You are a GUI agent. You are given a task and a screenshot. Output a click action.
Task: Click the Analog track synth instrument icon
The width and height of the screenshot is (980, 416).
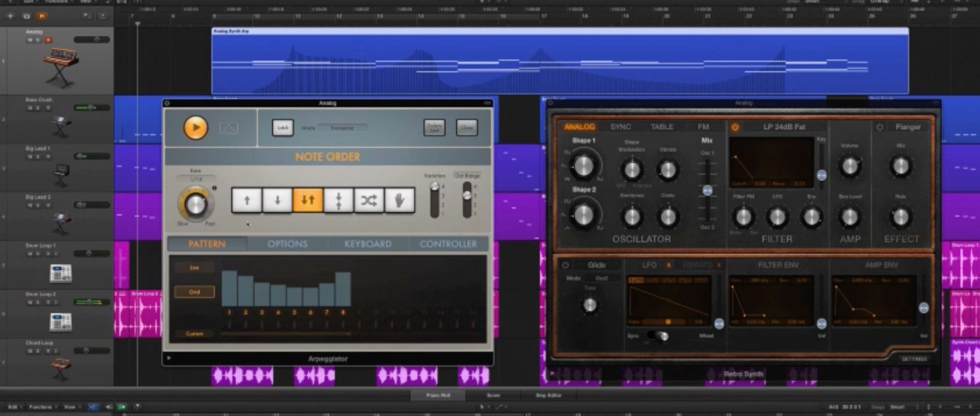61,67
